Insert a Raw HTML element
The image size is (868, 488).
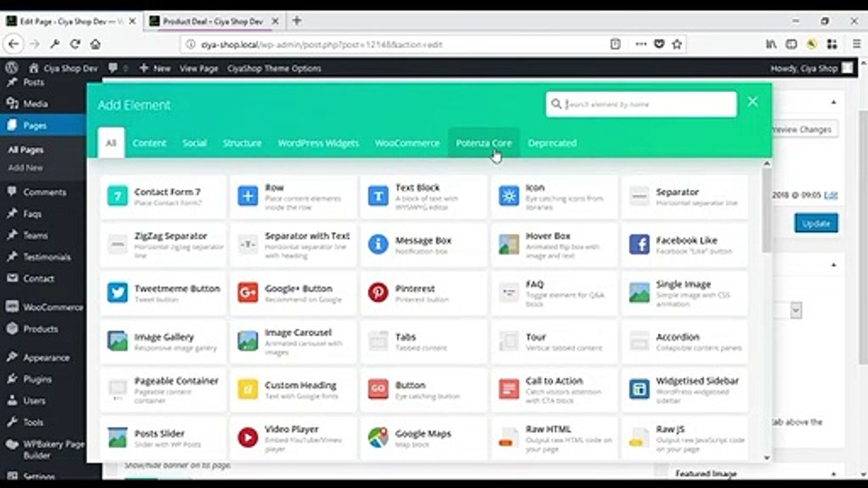pos(554,438)
